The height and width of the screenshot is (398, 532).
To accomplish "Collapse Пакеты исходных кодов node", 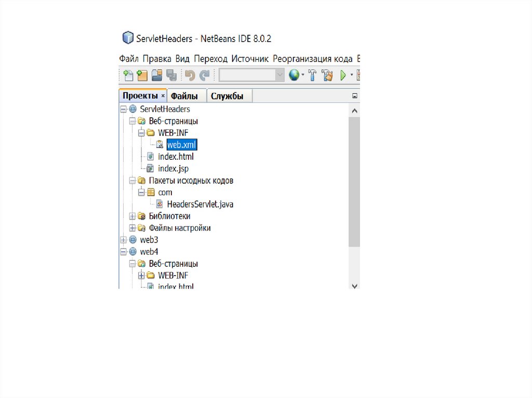I will [132, 181].
